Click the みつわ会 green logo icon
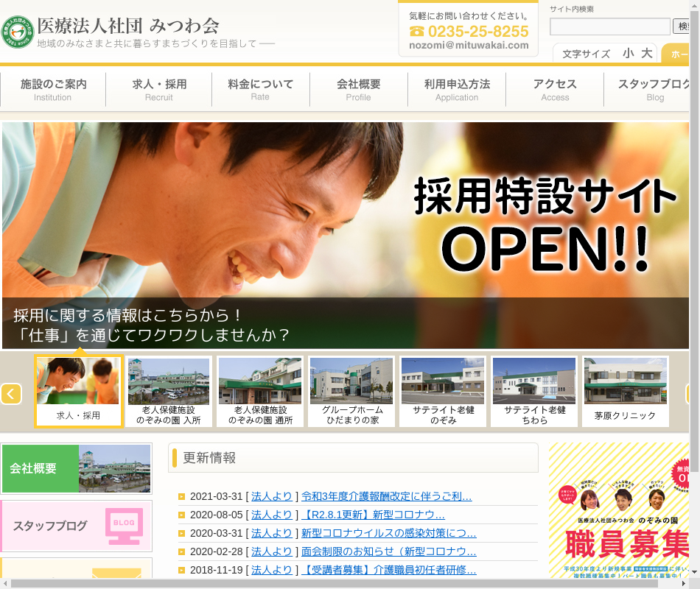 [17, 33]
